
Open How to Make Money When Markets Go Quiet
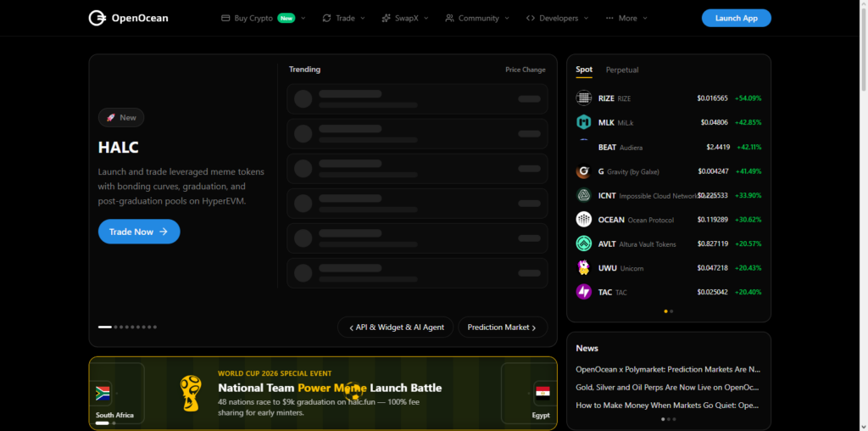[668, 405]
